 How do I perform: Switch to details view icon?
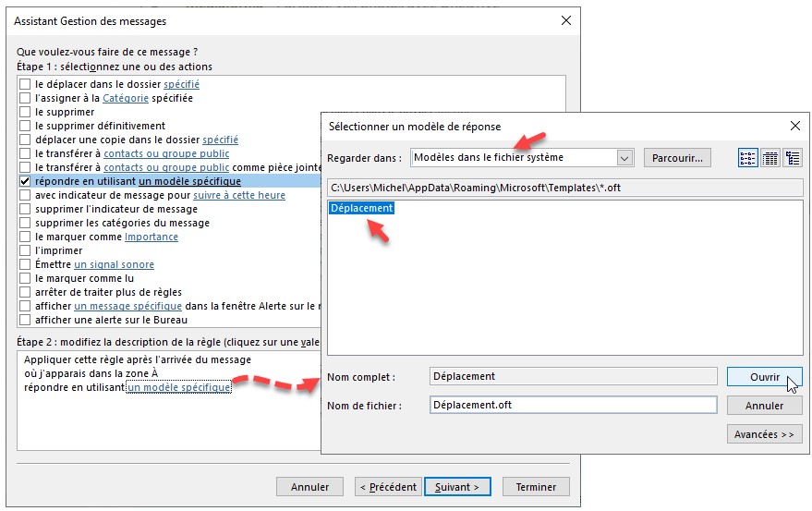pyautogui.click(x=770, y=158)
